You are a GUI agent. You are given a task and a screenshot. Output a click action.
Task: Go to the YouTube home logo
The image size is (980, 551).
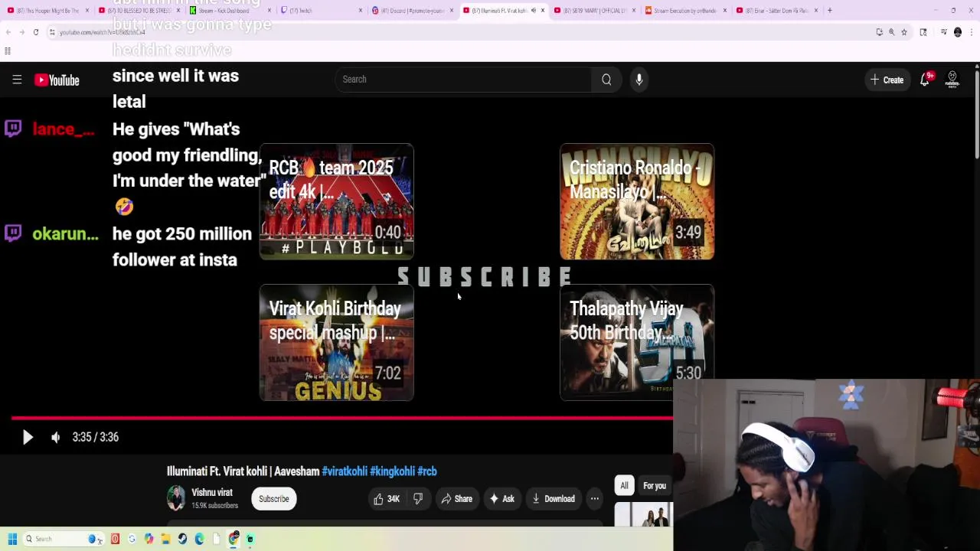(57, 80)
